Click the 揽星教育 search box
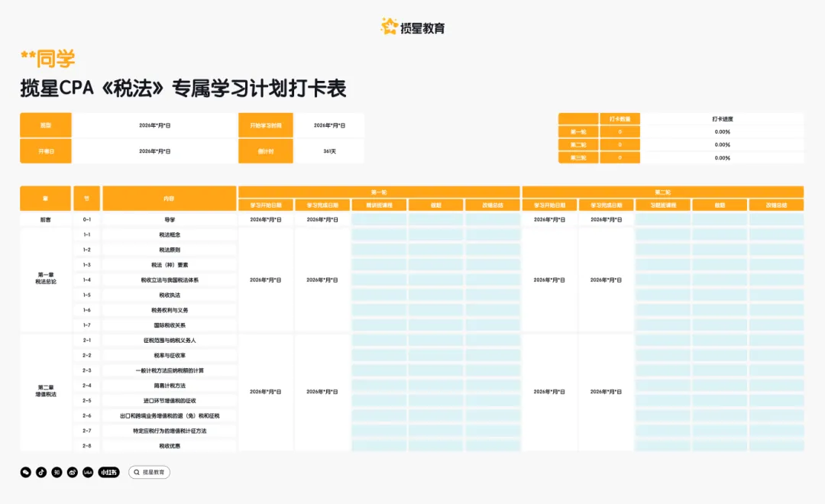This screenshot has height=504, width=825. pos(149,473)
